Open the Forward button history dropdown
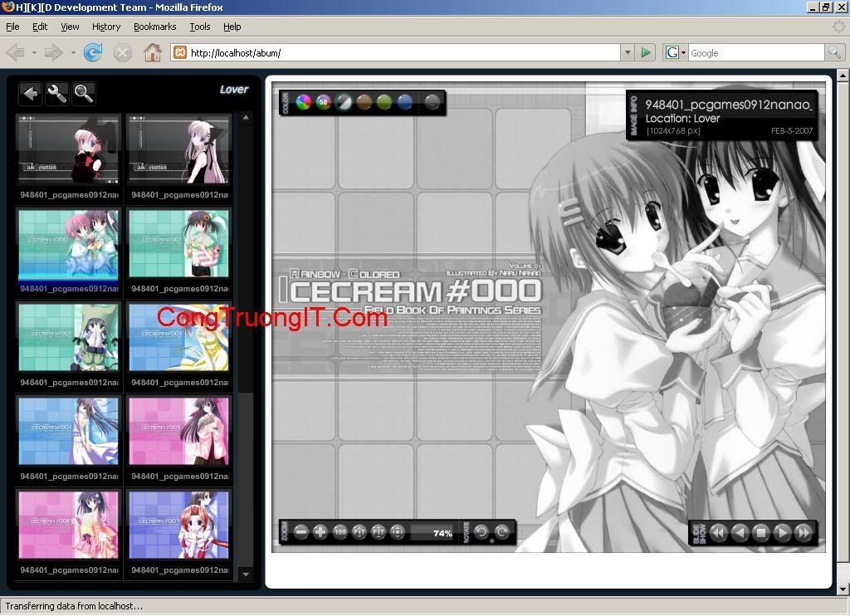The width and height of the screenshot is (850, 616). tap(73, 52)
